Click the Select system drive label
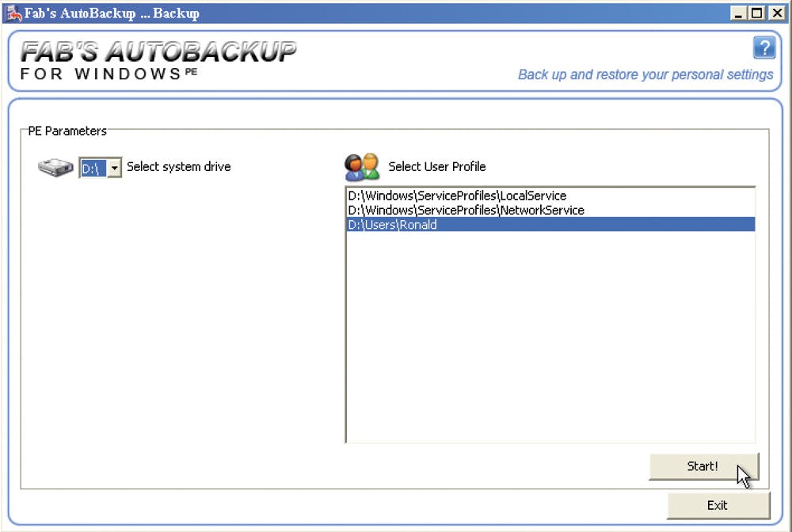The height and width of the screenshot is (532, 792). [178, 166]
